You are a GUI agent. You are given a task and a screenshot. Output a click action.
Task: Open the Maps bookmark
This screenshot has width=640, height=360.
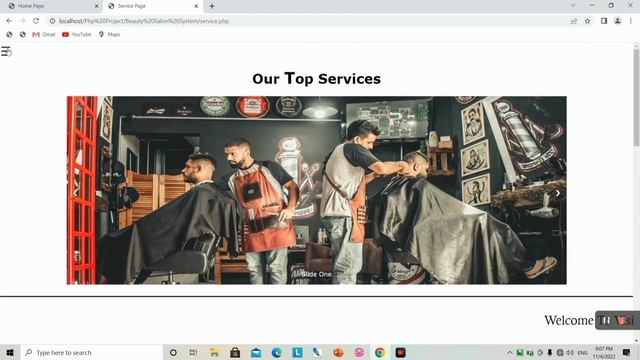(109, 34)
